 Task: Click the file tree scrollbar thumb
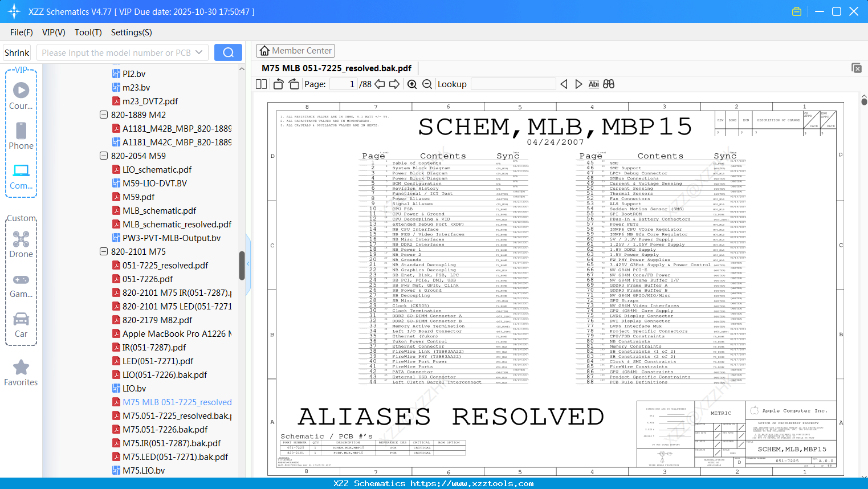point(242,266)
